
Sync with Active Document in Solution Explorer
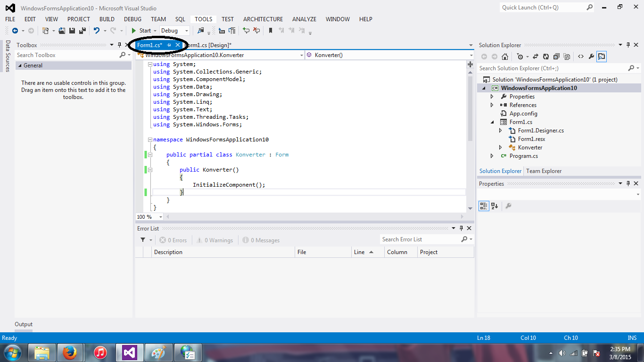(x=536, y=57)
